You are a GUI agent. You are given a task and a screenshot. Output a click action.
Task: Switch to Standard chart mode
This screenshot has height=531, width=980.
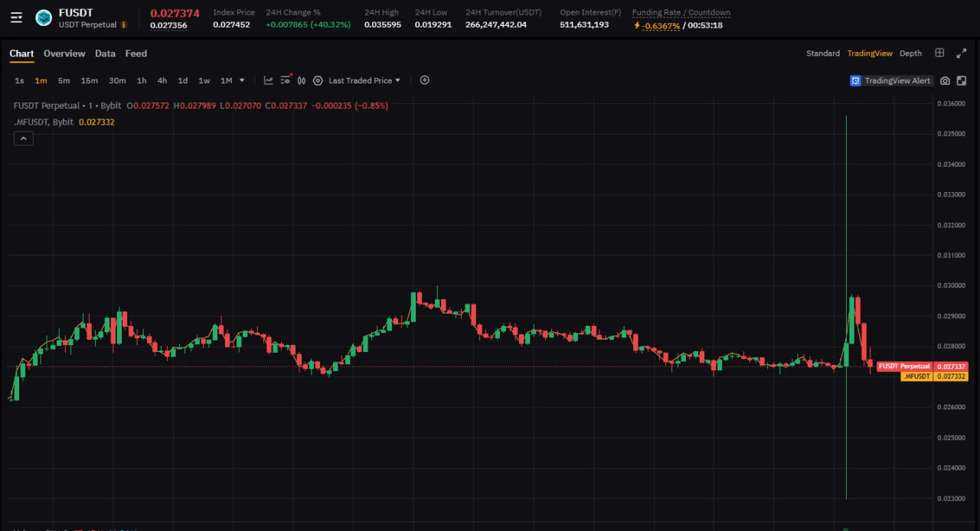[x=823, y=54]
